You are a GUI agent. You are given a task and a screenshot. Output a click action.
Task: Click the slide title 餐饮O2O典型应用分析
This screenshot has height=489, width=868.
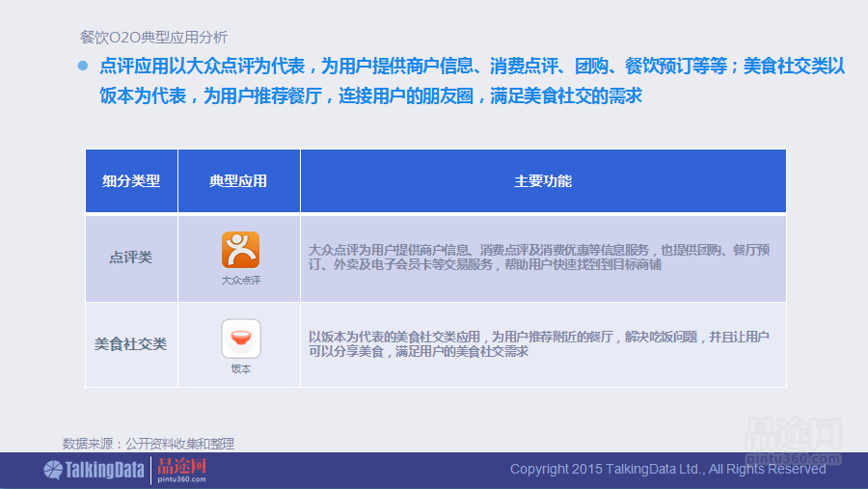[x=153, y=38]
